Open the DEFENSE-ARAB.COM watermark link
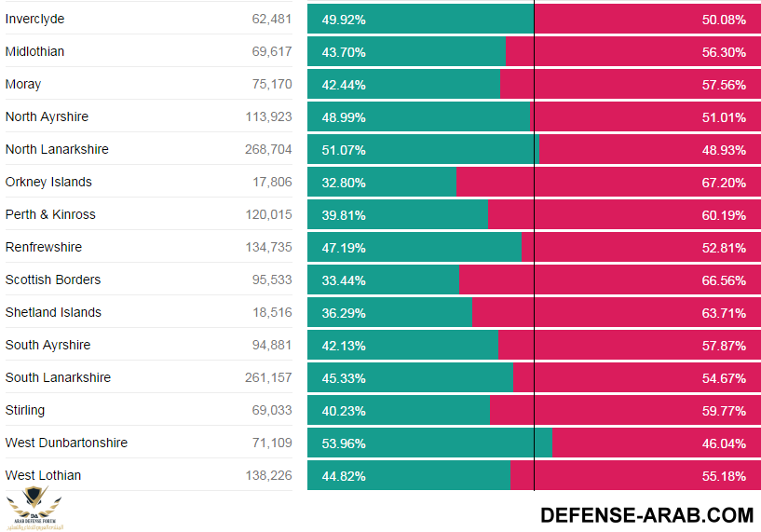The width and height of the screenshot is (761, 532). [646, 515]
